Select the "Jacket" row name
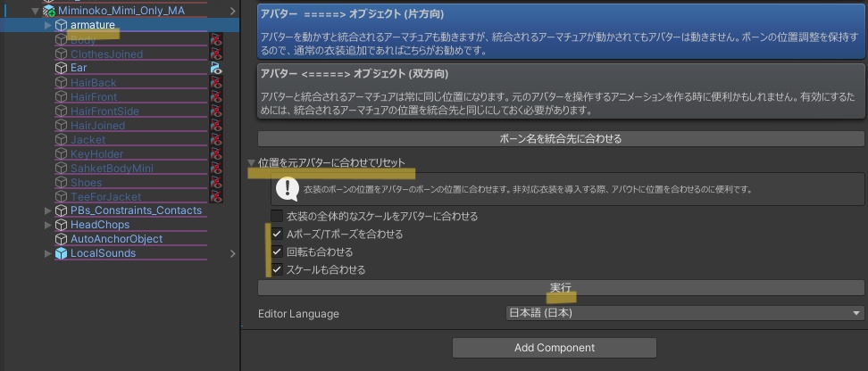This screenshot has width=868, height=371. (x=88, y=139)
